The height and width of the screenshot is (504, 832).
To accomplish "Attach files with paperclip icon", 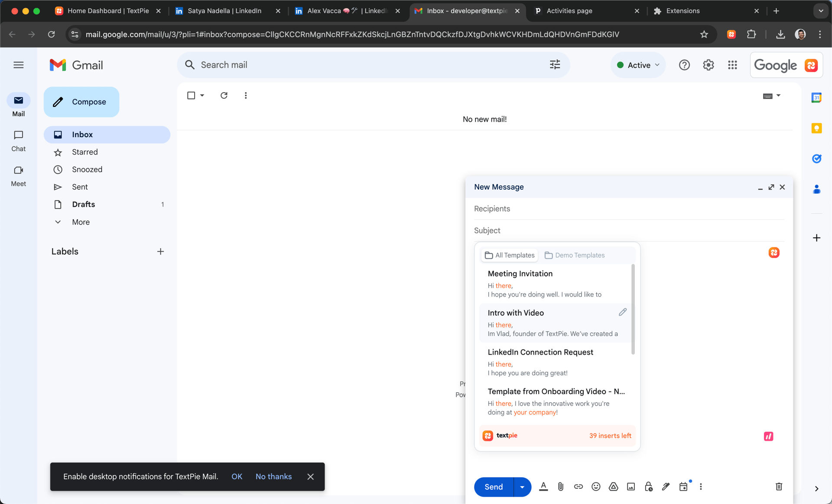I will 561,487.
